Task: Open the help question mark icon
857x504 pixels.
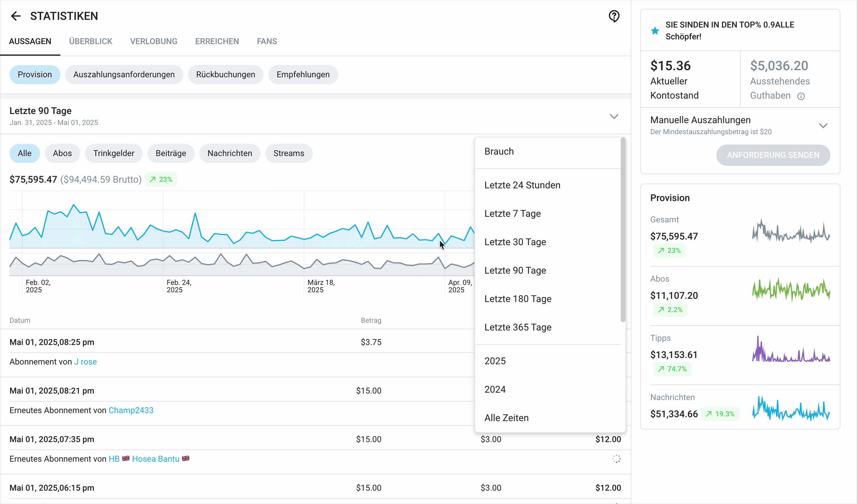Action: [x=614, y=16]
